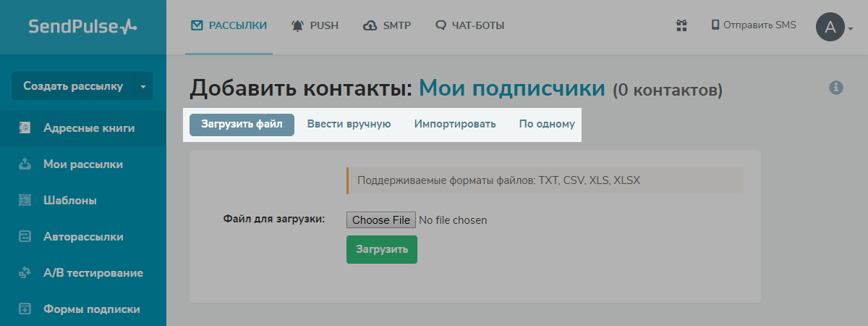This screenshot has height=326, width=868.
Task: Click the Чат-боты speech bubble icon
Action: click(x=441, y=25)
